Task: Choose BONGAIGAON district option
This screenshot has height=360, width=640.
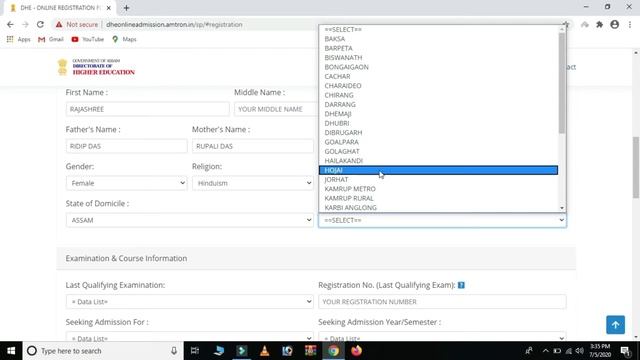Action: click(438, 67)
